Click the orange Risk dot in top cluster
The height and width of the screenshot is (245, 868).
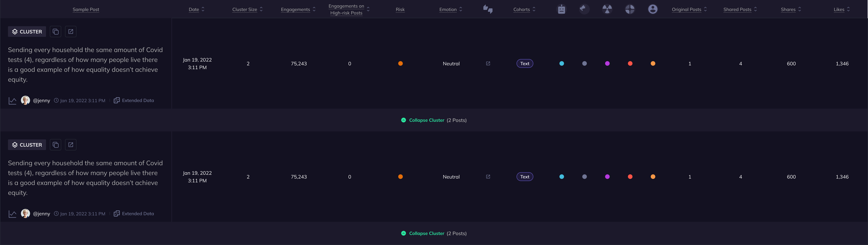pos(400,64)
